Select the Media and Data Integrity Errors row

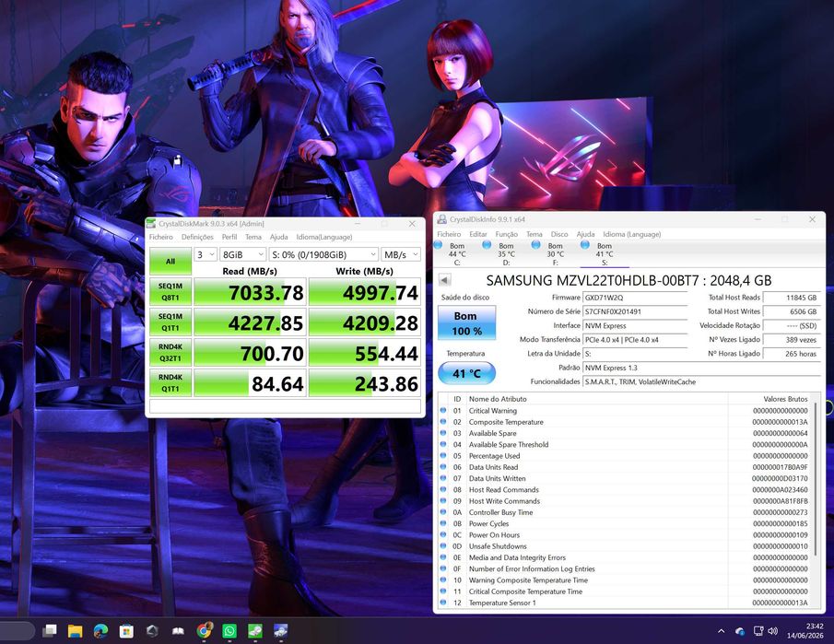click(625, 557)
